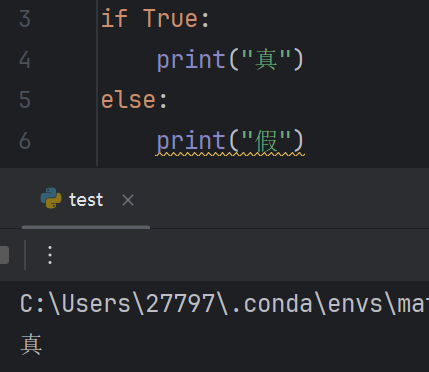Viewport: 429px width, 372px height.
Task: Click the print call on line 4
Action: [x=191, y=60]
